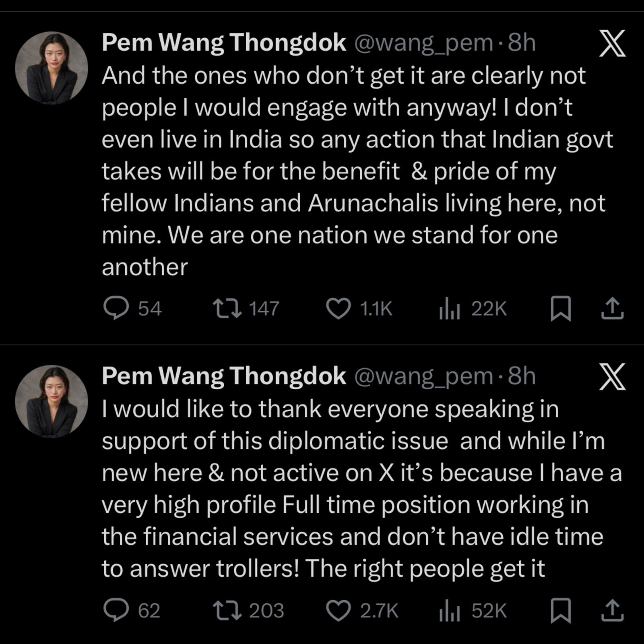This screenshot has width=644, height=644.
Task: Open Pem Wang Thongdok name in first tweet
Action: coord(224,43)
